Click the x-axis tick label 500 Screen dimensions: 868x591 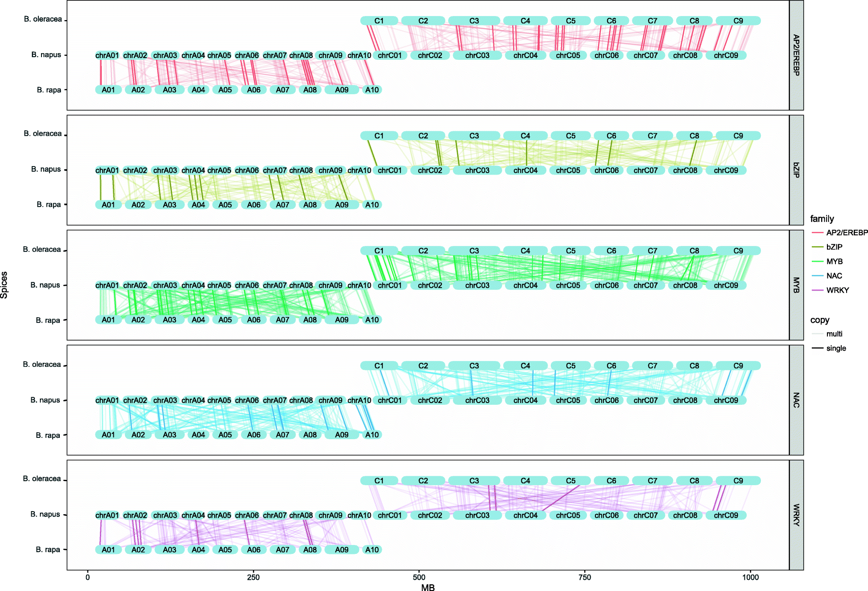[419, 577]
